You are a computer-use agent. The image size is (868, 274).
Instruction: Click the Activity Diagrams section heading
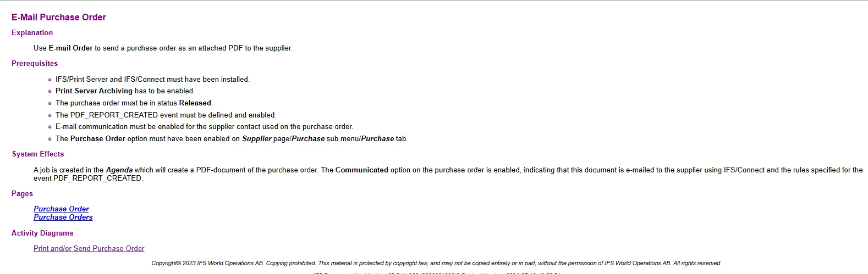[42, 233]
